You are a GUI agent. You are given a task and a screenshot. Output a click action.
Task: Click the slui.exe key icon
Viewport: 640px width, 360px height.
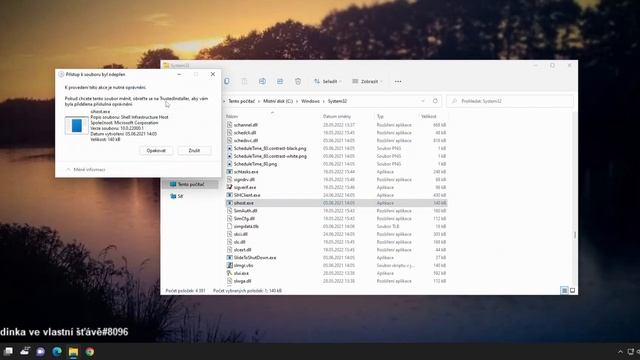coord(229,273)
